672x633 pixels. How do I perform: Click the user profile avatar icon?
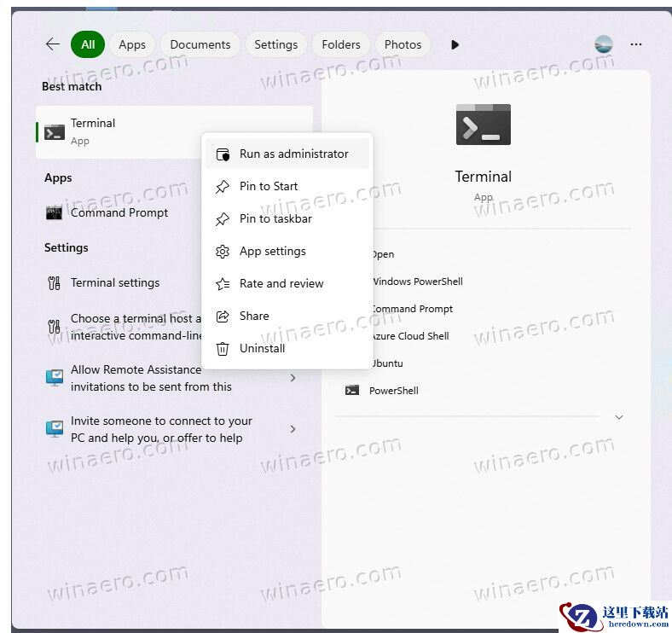[604, 44]
